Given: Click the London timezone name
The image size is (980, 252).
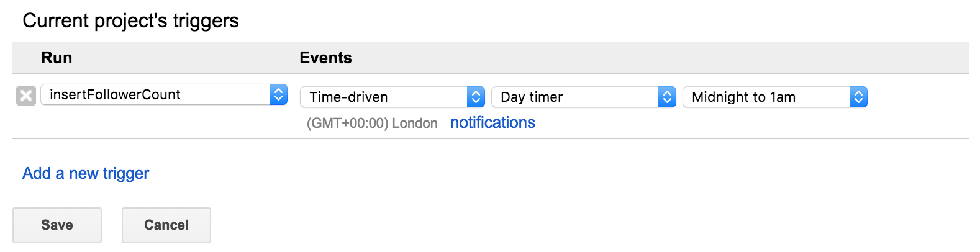Looking at the screenshot, I should [x=415, y=123].
